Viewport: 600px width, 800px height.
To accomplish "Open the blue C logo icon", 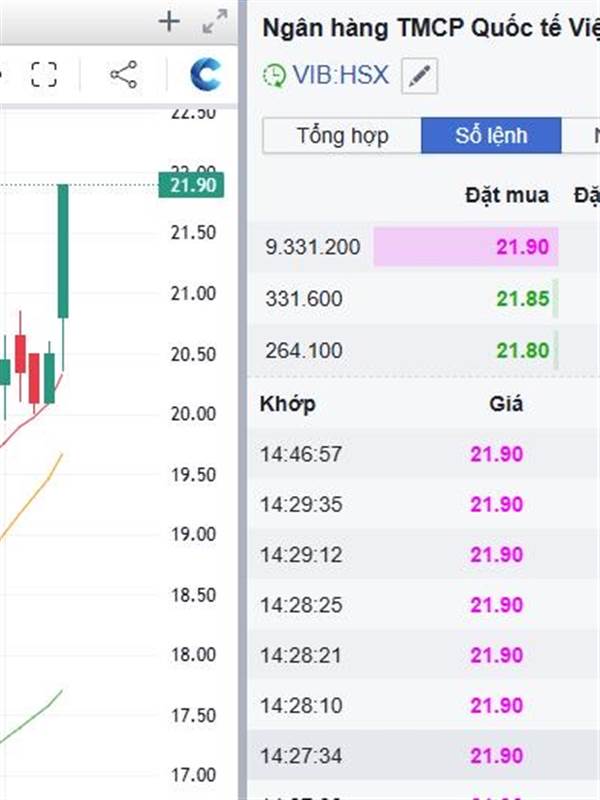I will [206, 74].
